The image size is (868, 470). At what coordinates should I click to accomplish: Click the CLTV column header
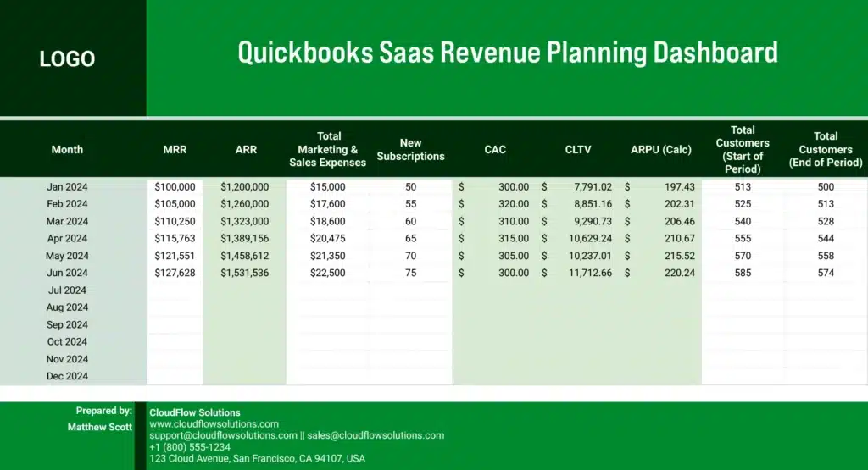pyautogui.click(x=578, y=149)
